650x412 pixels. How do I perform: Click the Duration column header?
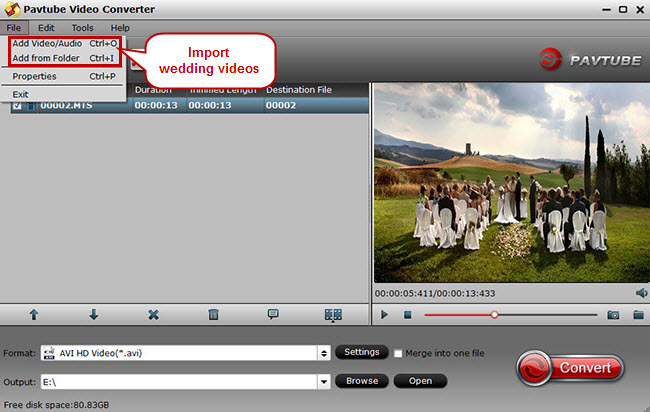point(153,90)
